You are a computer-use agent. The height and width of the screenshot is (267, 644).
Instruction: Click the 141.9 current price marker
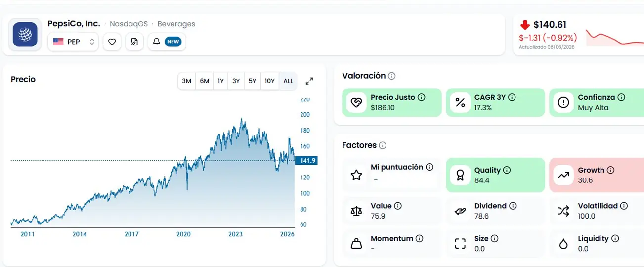pos(306,160)
